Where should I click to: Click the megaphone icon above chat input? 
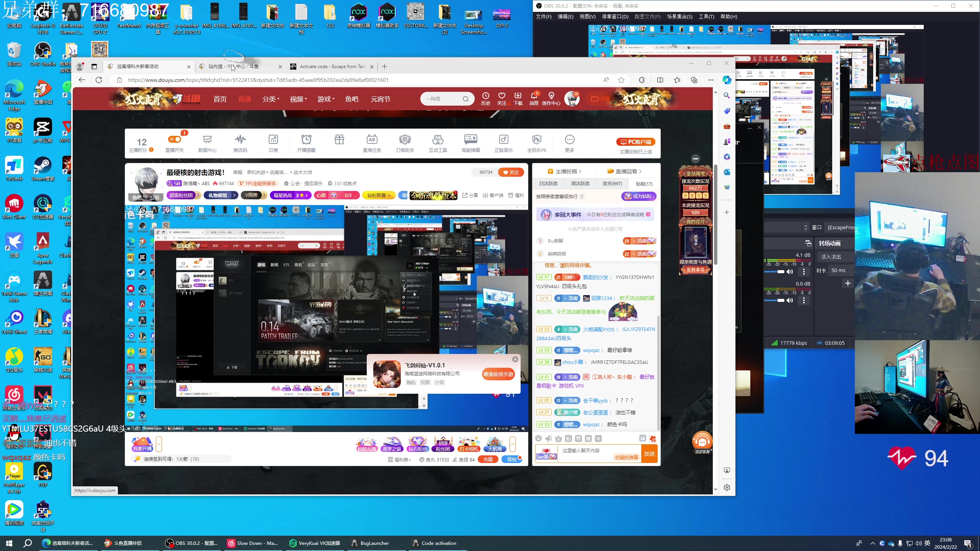coord(549,439)
